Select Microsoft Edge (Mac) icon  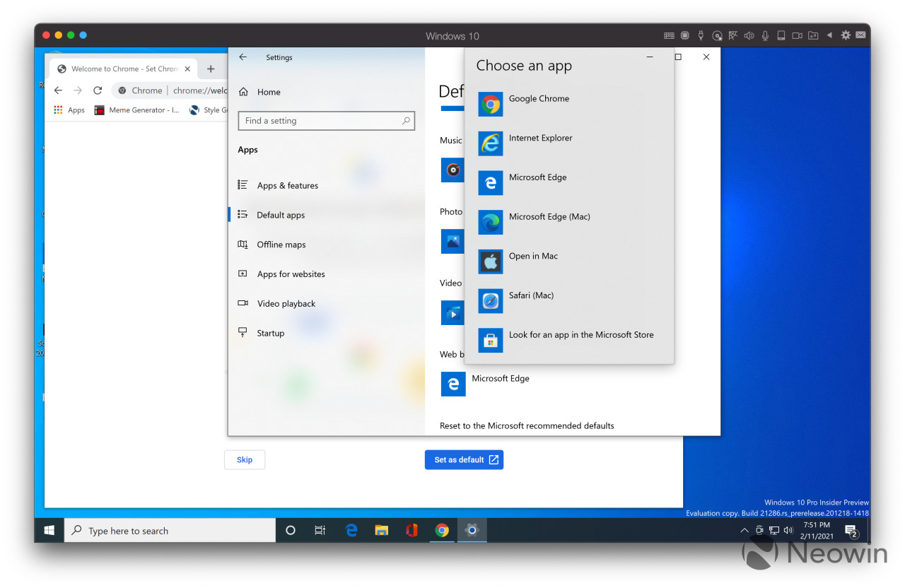(x=490, y=222)
